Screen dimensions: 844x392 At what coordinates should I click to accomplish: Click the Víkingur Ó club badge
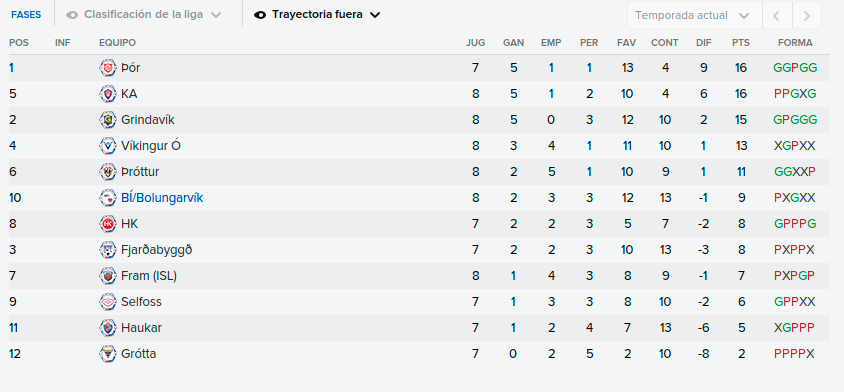click(108, 145)
